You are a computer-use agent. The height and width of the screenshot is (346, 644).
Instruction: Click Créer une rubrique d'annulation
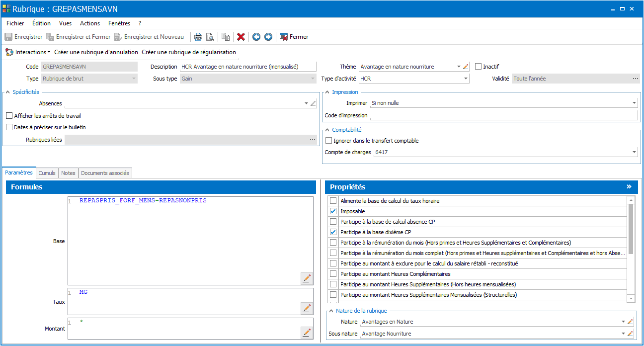point(96,52)
